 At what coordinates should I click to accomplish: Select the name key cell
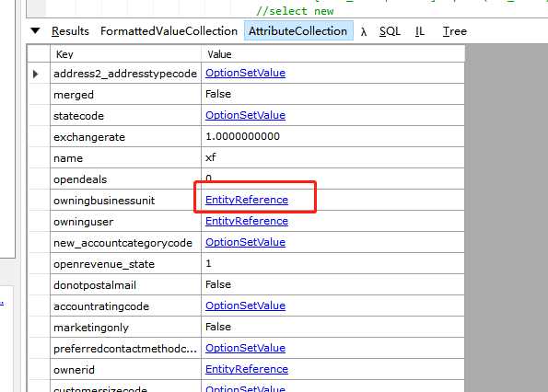click(126, 157)
